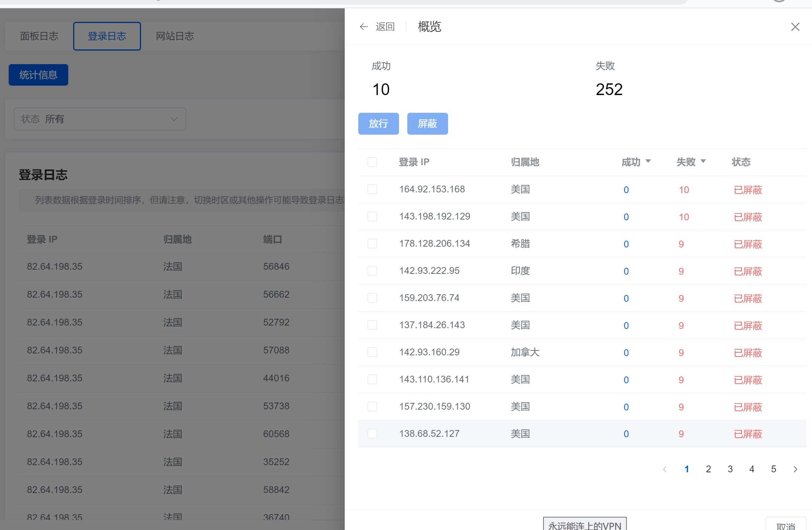Click port 44016 in login log table
The width and height of the screenshot is (812, 530).
(276, 378)
